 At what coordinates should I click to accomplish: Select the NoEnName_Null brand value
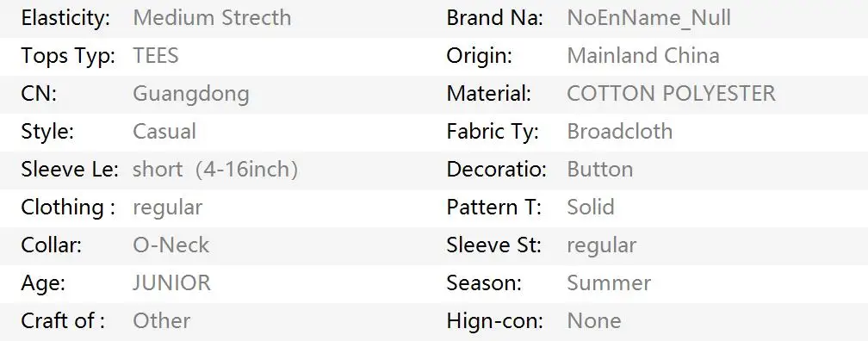click(648, 18)
